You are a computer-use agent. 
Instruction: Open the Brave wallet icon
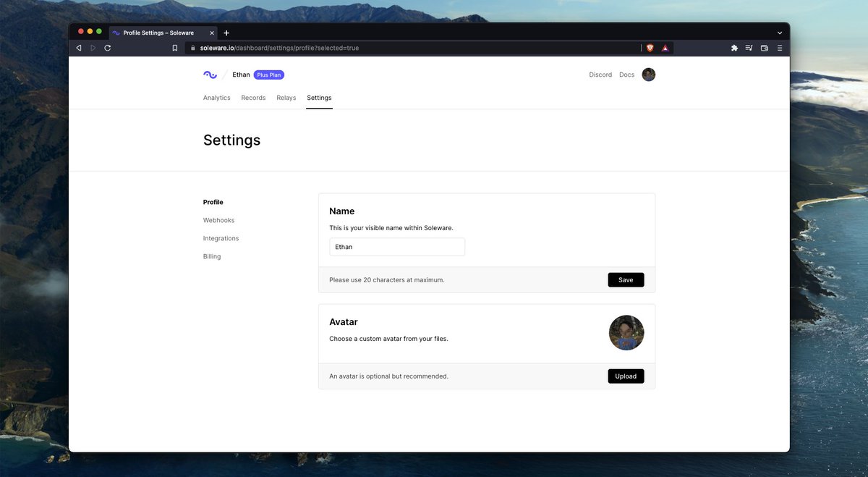[x=764, y=48]
